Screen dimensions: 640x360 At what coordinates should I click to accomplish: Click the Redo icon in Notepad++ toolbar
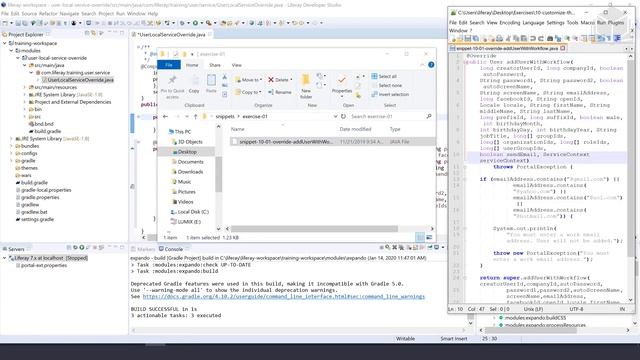click(x=541, y=39)
